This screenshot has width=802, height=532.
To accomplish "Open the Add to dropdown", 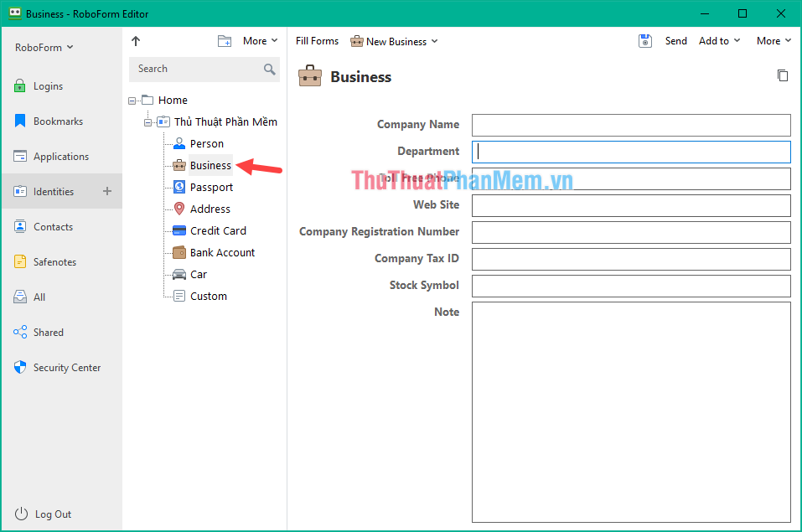I will [x=718, y=40].
